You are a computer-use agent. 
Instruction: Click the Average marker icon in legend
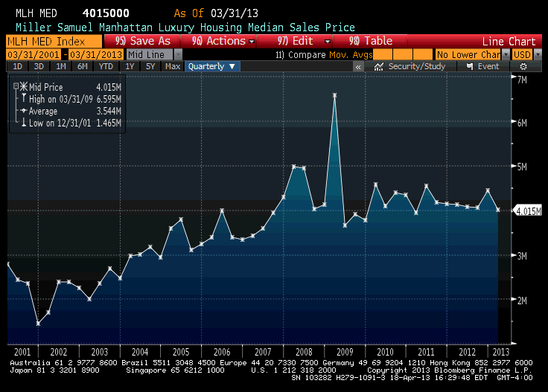click(x=23, y=111)
